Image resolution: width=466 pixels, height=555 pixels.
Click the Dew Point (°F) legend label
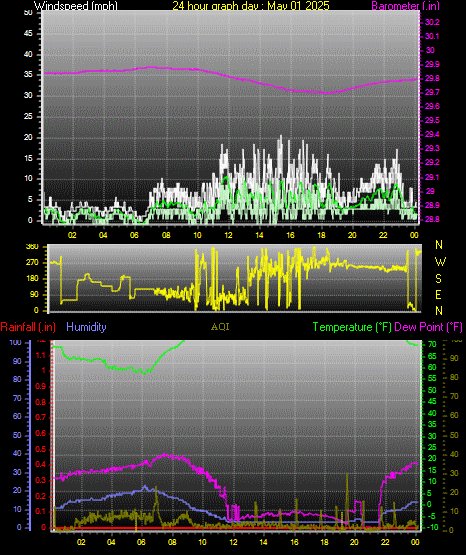click(428, 327)
